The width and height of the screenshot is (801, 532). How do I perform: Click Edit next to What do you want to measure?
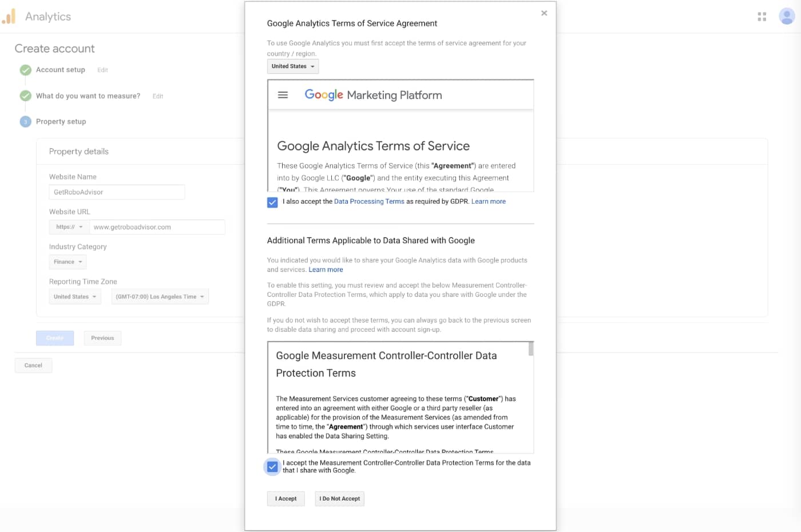pos(158,96)
